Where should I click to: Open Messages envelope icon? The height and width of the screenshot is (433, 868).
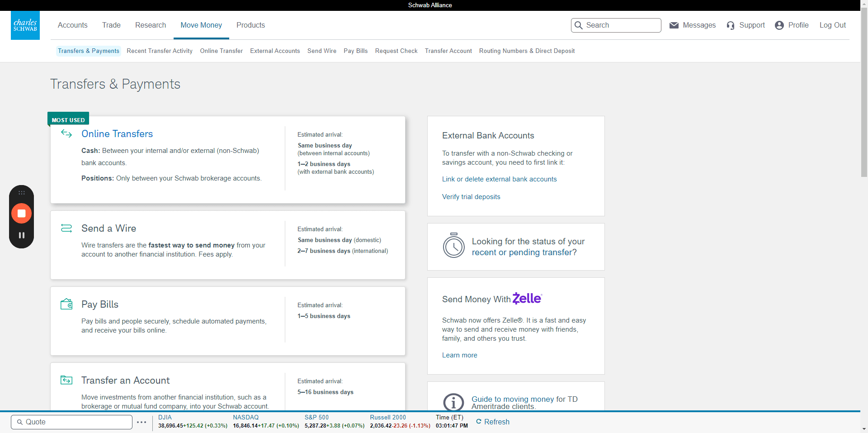(x=674, y=25)
